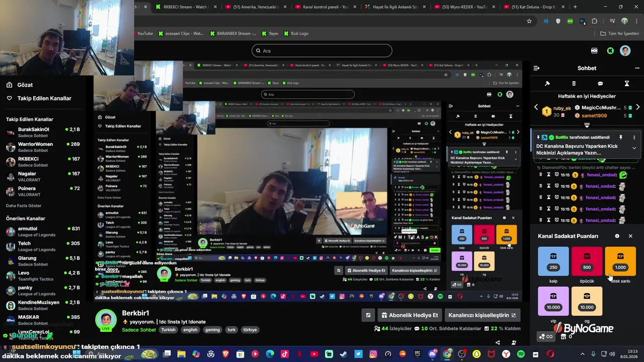Open BurakSakinOl channel in sidebar
Image resolution: width=644 pixels, height=362 pixels.
point(43,132)
